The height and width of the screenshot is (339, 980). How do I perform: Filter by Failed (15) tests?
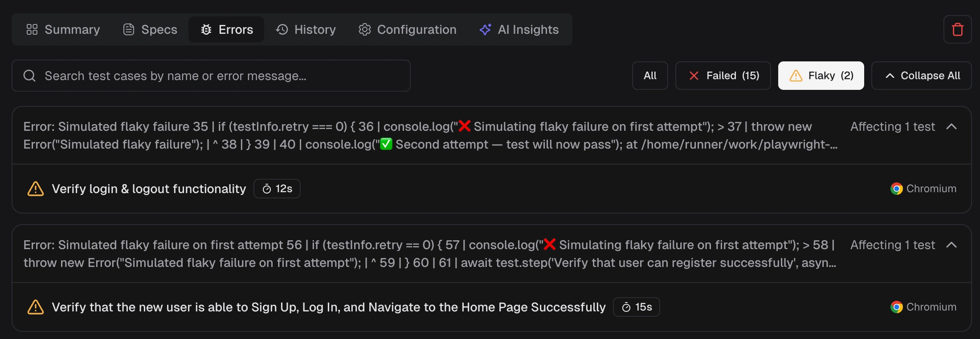point(723,76)
